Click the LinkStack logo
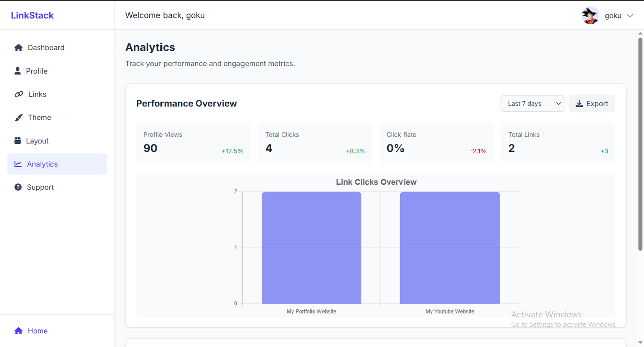Viewport: 644px width, 347px height. (32, 15)
